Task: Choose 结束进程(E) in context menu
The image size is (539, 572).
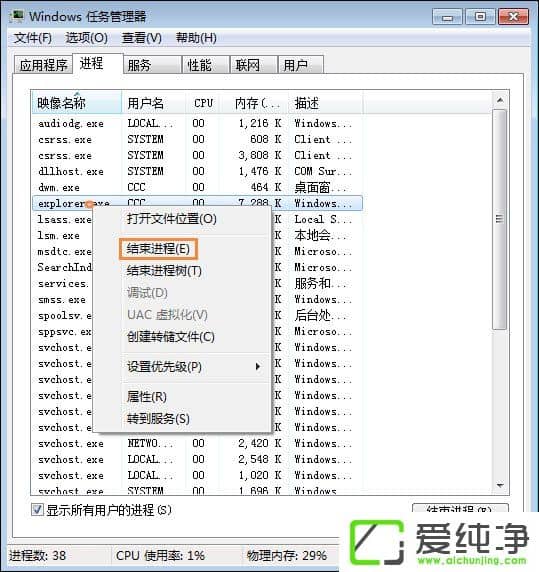Action: tap(158, 249)
